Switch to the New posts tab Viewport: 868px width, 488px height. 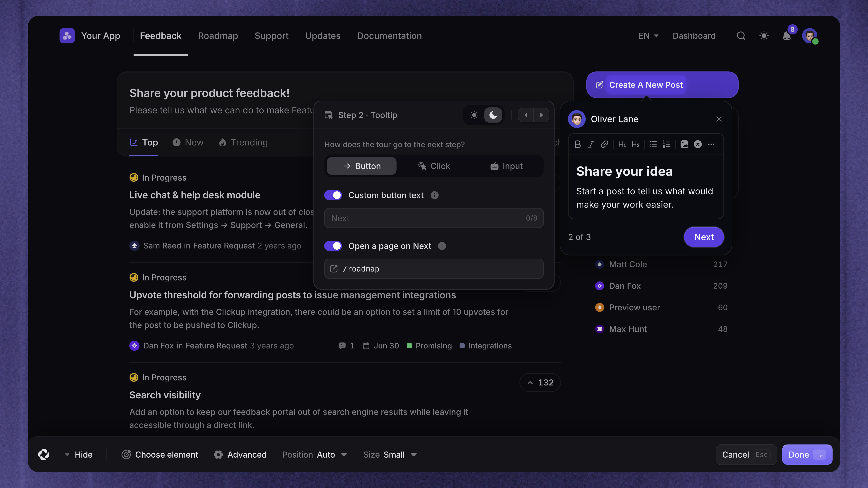(188, 143)
